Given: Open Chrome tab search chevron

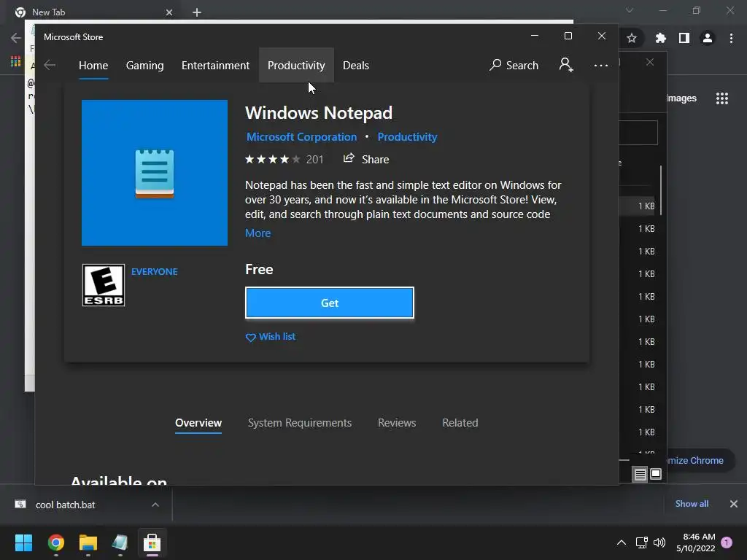Looking at the screenshot, I should [x=630, y=10].
